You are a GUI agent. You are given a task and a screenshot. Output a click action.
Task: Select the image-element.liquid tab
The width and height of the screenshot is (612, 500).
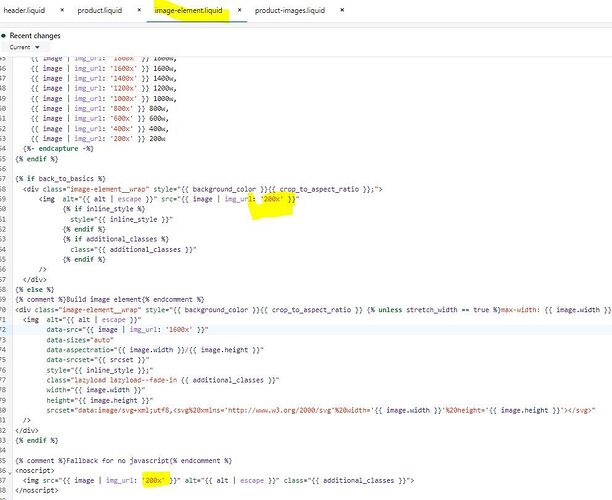pos(189,11)
